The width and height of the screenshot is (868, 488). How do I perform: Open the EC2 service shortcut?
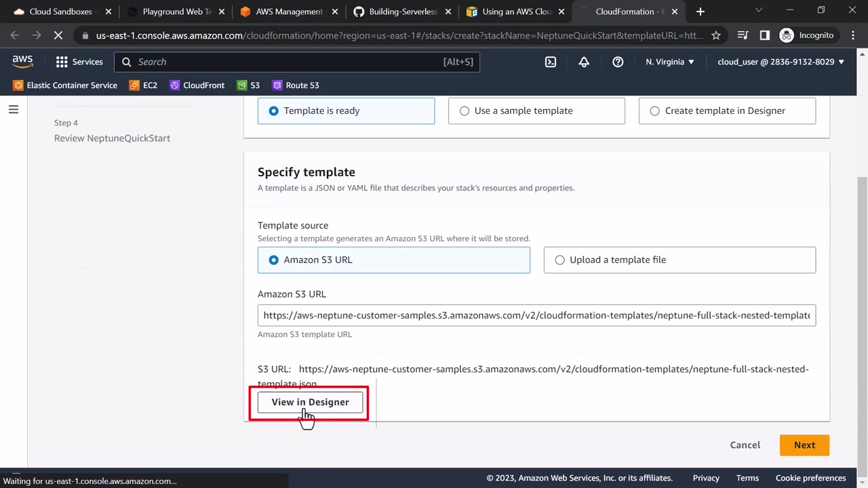point(143,85)
